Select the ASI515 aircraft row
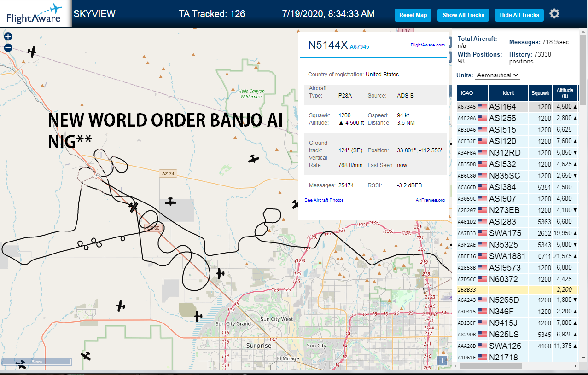 (x=517, y=129)
